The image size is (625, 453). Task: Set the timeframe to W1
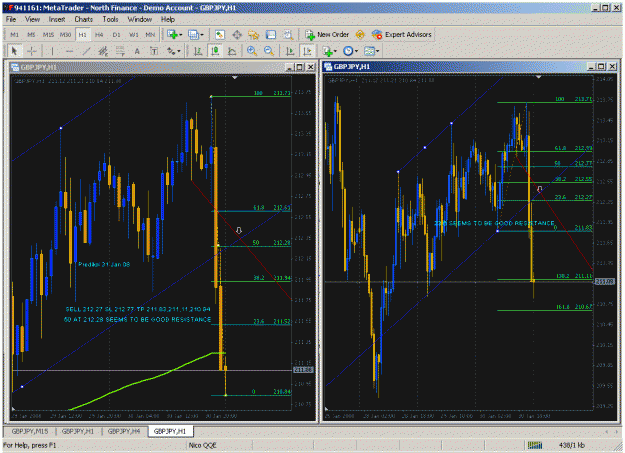[134, 35]
